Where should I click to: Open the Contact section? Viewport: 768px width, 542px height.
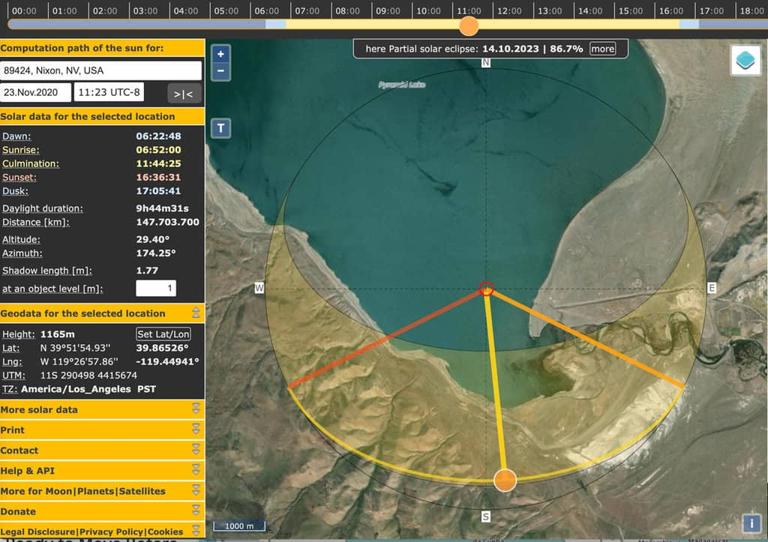click(102, 450)
